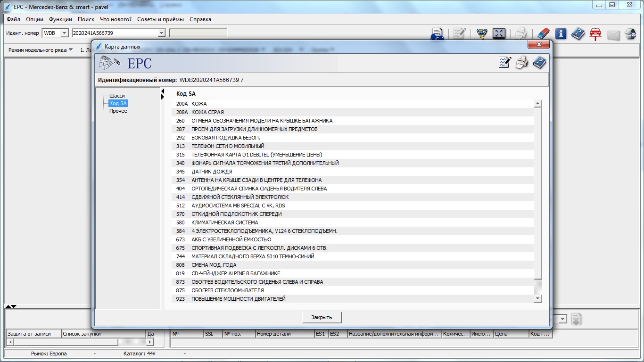Viewport: 644px width, 362px height.
Task: Click the Рынок: Европа status bar entry
Action: pyautogui.click(x=49, y=354)
